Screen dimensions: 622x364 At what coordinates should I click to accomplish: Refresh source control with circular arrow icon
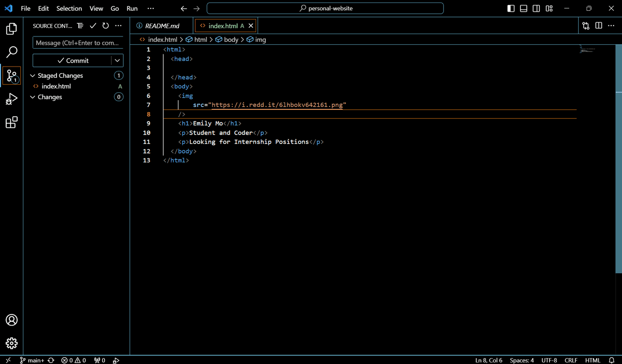(x=105, y=26)
